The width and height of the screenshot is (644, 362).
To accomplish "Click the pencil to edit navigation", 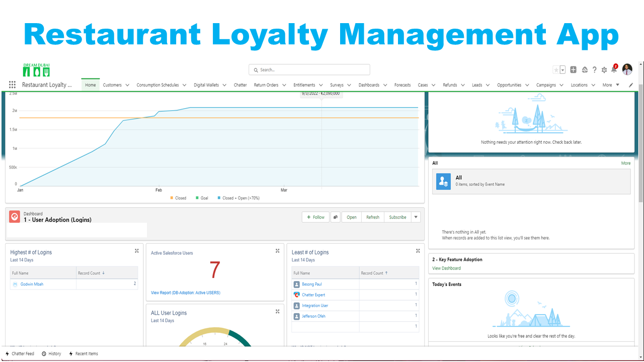I will click(x=631, y=85).
